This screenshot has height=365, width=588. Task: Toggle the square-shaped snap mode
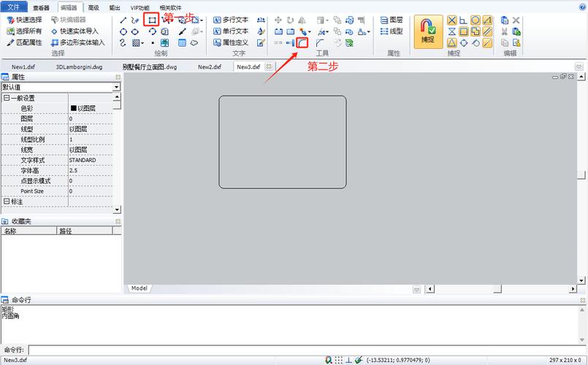[x=464, y=31]
